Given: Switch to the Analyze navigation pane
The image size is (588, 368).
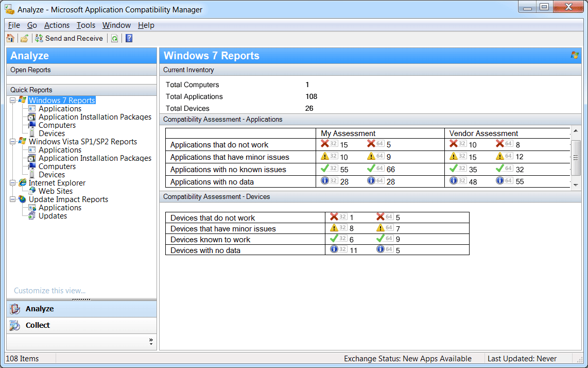Looking at the screenshot, I should tap(81, 309).
